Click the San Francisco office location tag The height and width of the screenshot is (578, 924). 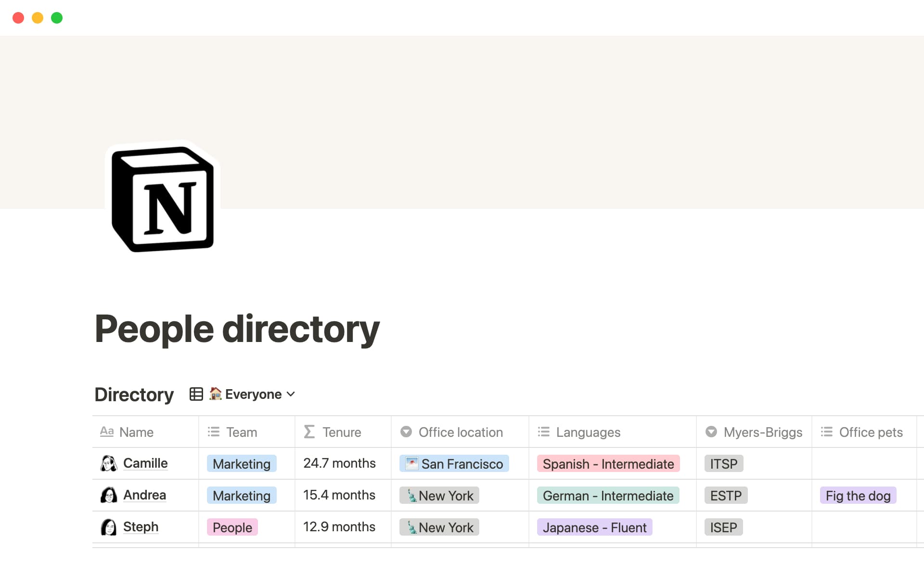click(x=454, y=464)
